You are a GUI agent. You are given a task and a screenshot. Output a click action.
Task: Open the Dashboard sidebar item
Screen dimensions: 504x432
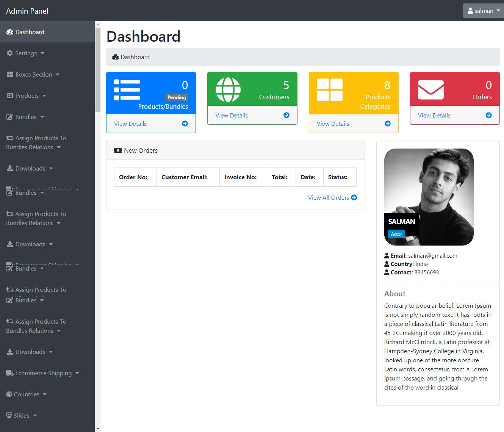[x=30, y=32]
